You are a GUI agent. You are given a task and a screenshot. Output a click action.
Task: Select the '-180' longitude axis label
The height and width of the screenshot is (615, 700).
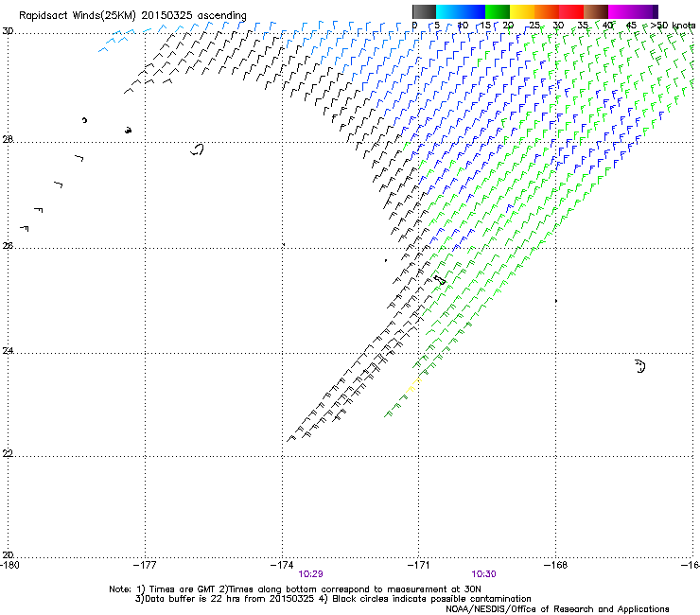pyautogui.click(x=9, y=565)
